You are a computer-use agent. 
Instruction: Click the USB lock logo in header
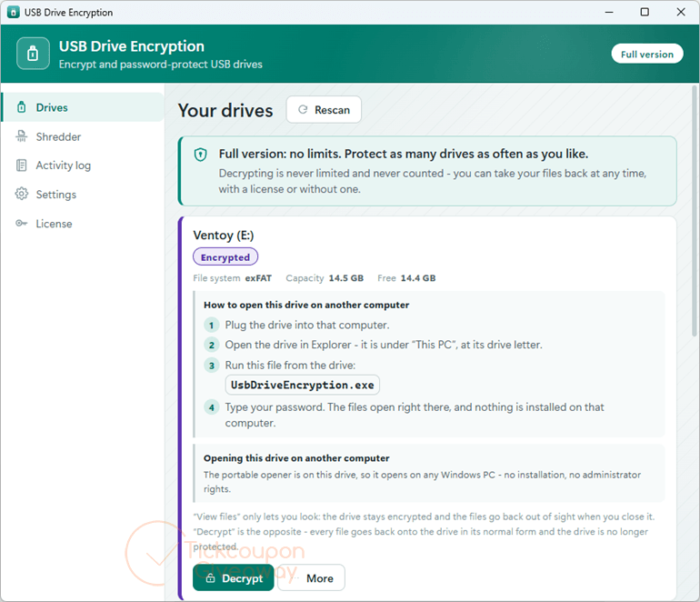[33, 54]
